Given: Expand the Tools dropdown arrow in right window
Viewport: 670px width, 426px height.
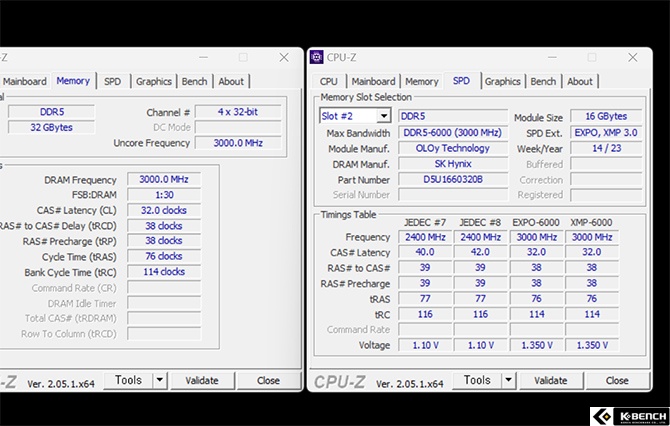Looking at the screenshot, I should [x=508, y=380].
